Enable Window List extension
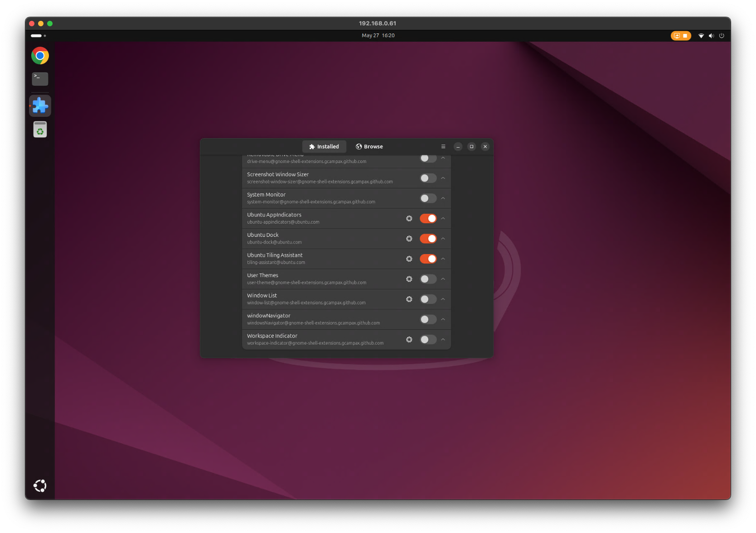The width and height of the screenshot is (756, 533). pos(428,299)
